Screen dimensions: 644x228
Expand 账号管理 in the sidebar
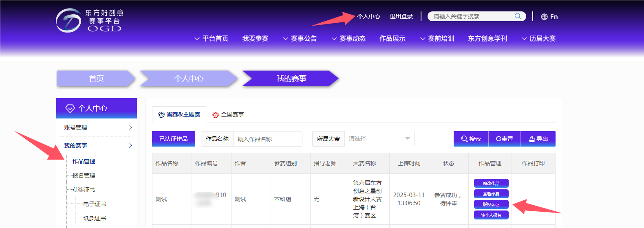[x=98, y=127]
